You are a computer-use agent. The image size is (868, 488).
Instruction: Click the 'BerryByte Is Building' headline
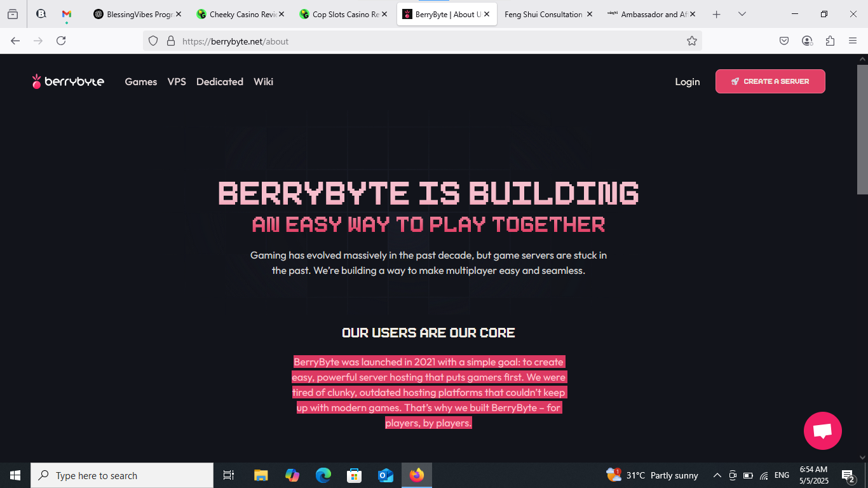428,193
